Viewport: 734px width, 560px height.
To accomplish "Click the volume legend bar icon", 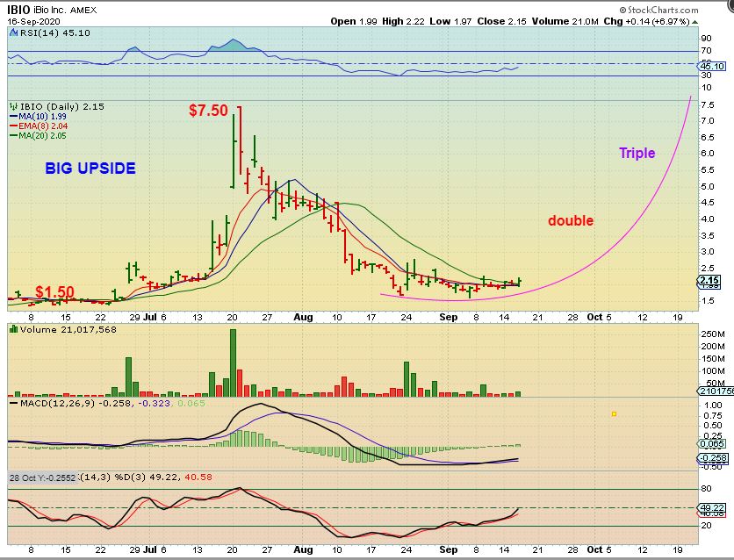I will click(x=13, y=330).
